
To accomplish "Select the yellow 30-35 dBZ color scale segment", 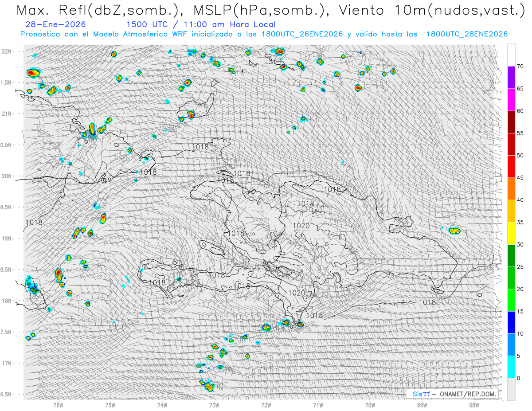I will click(x=511, y=233).
